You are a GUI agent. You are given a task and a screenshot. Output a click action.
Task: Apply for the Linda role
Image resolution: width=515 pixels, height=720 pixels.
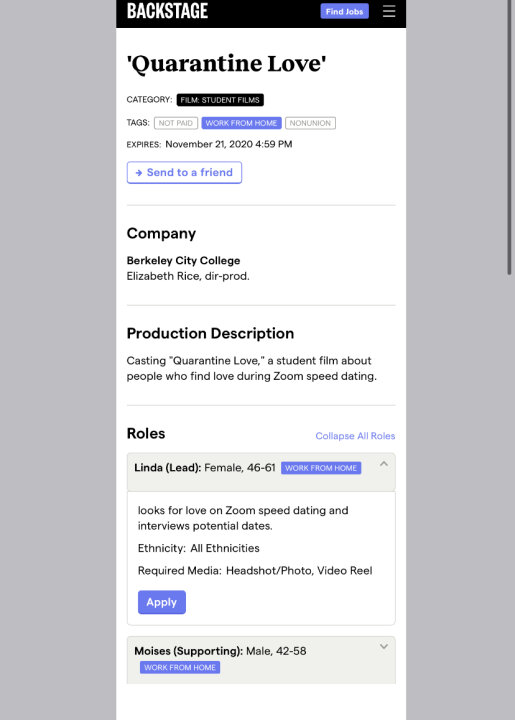click(162, 602)
